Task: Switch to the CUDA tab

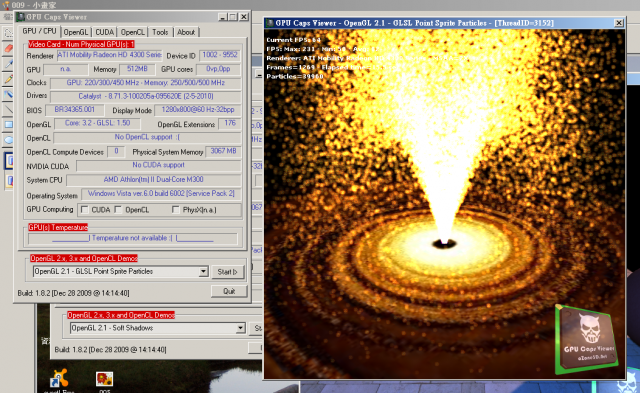Action: tap(104, 32)
